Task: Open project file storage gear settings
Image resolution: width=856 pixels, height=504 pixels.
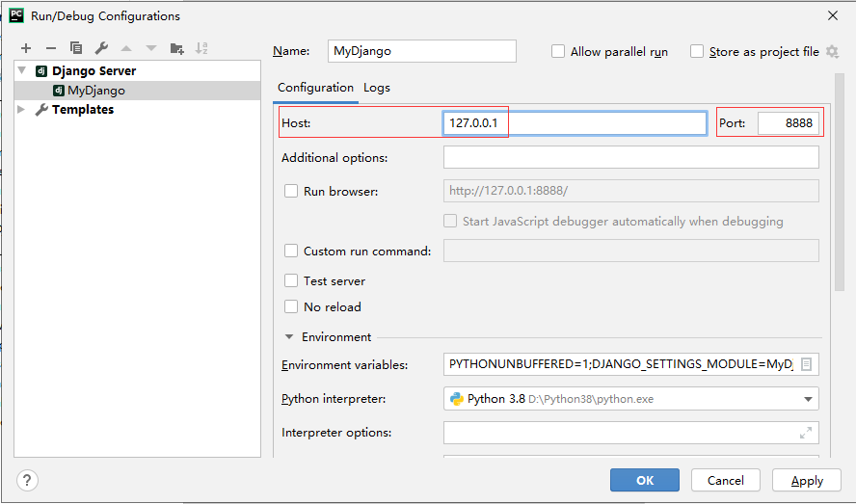Action: [832, 52]
